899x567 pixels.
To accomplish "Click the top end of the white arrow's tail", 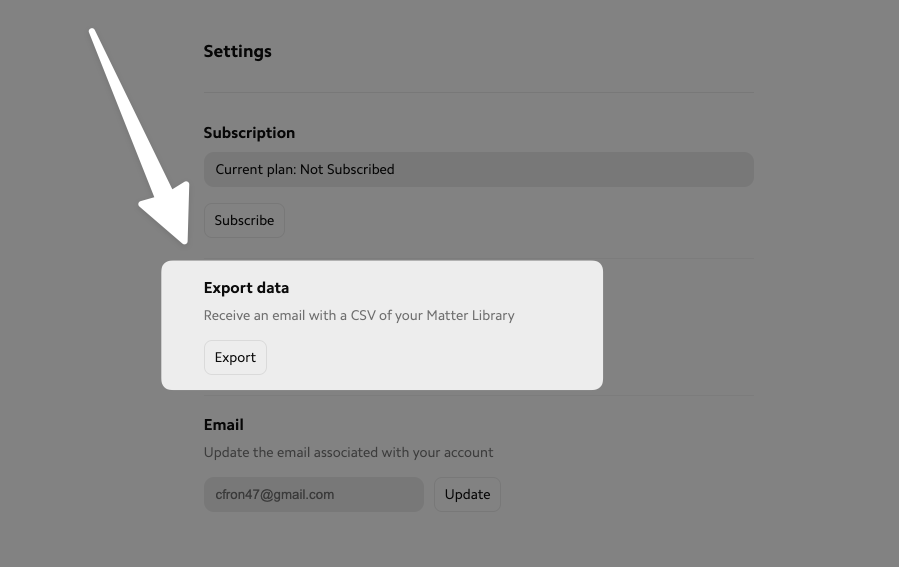I will [93, 34].
